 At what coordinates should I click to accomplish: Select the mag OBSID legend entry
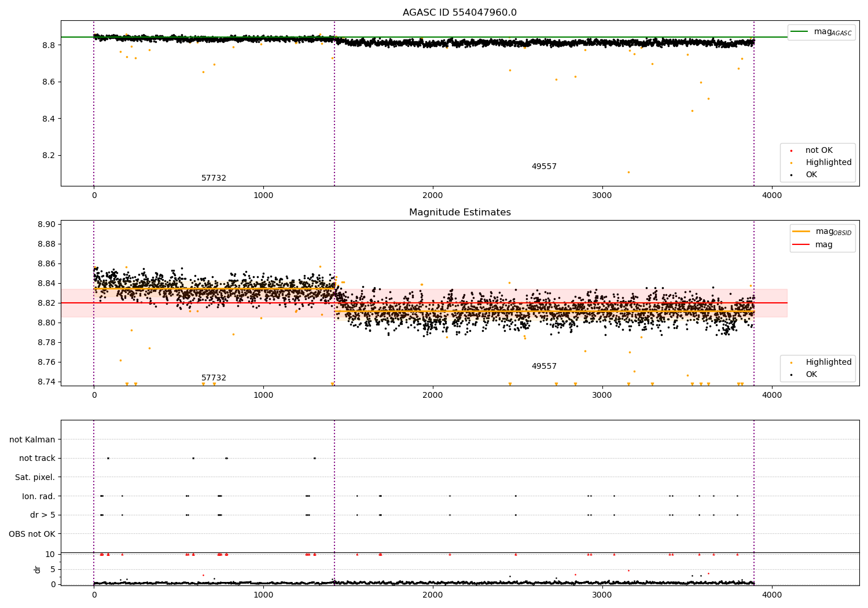tap(822, 232)
